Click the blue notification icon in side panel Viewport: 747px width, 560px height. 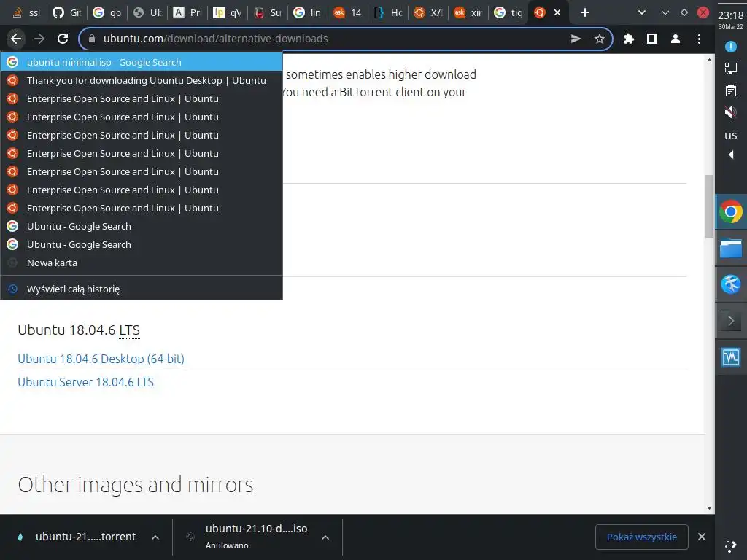tap(731, 47)
